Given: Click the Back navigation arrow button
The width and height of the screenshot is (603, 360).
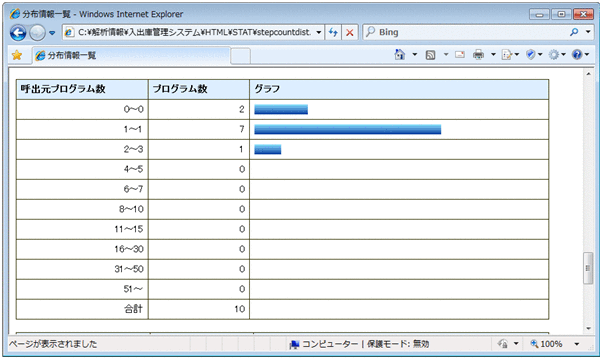Looking at the screenshot, I should (18, 33).
